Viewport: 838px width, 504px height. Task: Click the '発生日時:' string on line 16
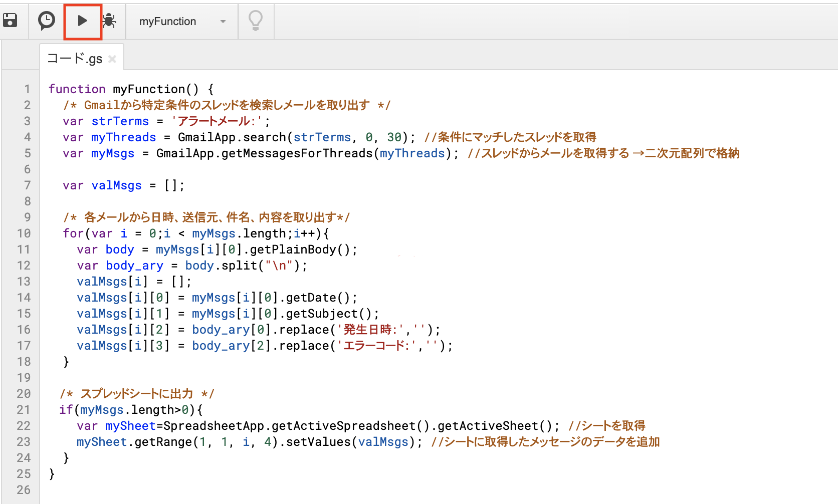pyautogui.click(x=370, y=330)
